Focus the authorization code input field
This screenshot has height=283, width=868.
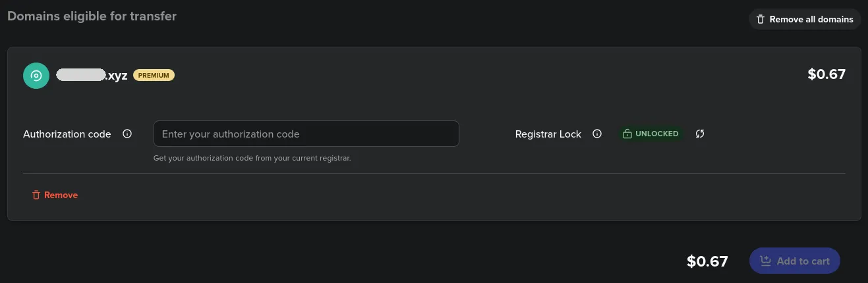coord(306,134)
